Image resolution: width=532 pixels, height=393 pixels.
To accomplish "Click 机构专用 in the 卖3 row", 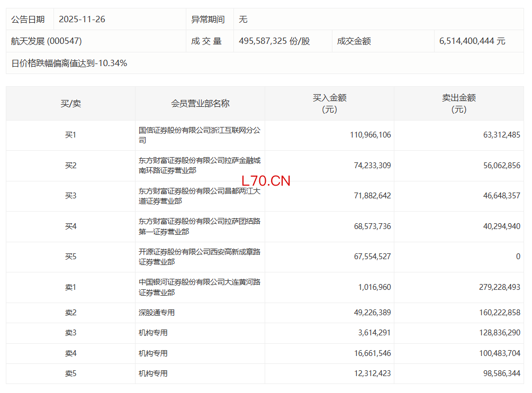I will click(153, 333).
